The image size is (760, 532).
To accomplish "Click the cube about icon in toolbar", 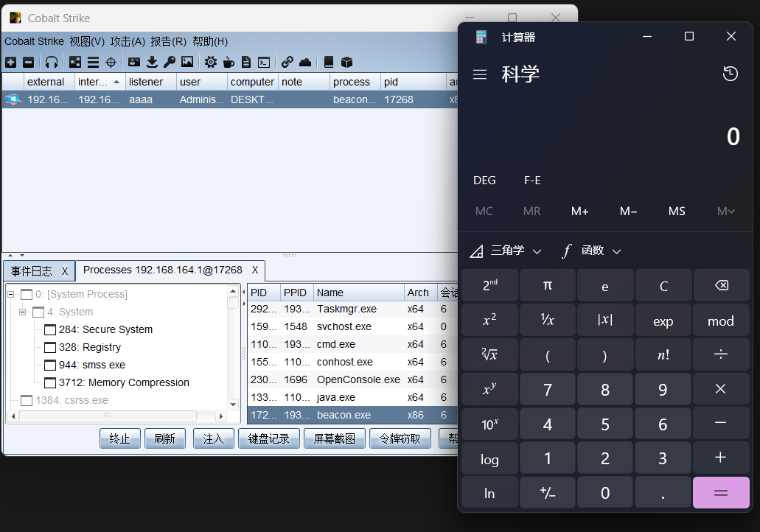I will (346, 62).
